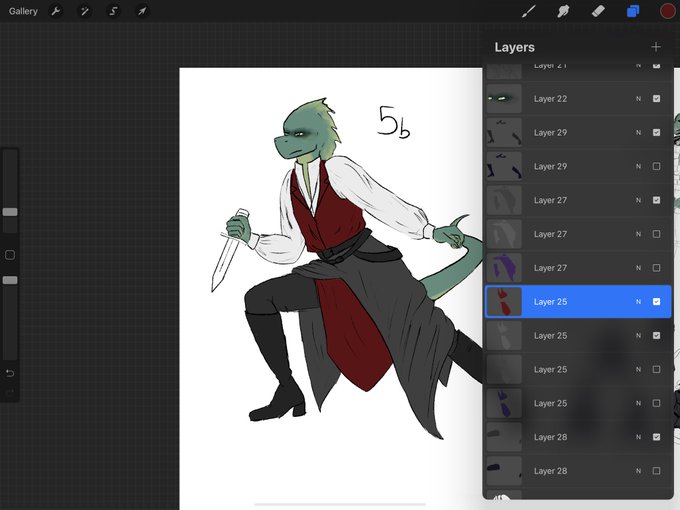Select the purple-thumbnail Layer 27 row
The image size is (680, 510).
click(x=578, y=268)
